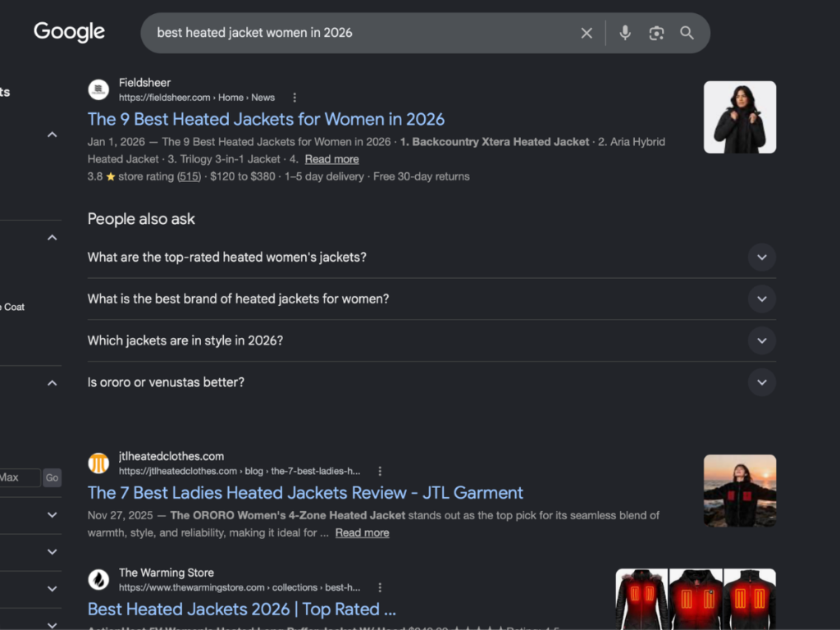Open the Fieldsheer result three-dot menu
Screen dimensions: 840x630
[294, 98]
